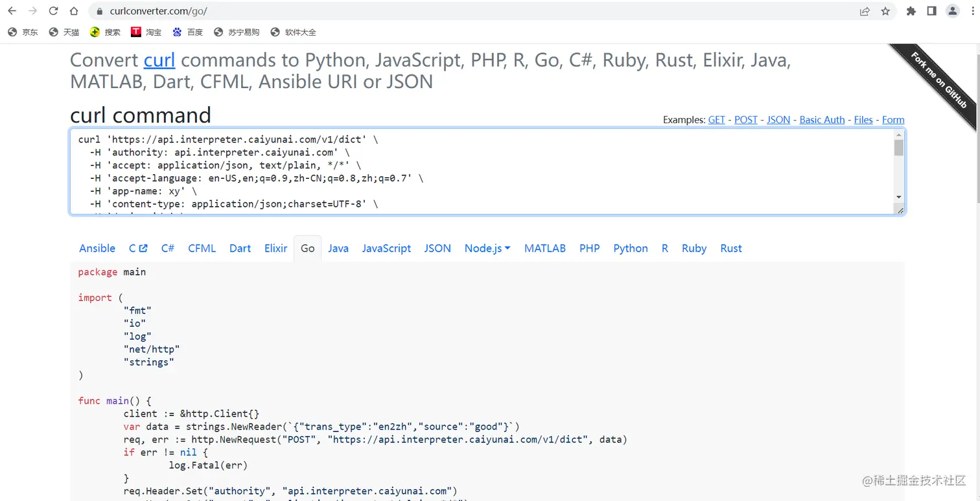Viewport: 980px width, 501px height.
Task: Click the browser back arrow
Action: tap(12, 11)
